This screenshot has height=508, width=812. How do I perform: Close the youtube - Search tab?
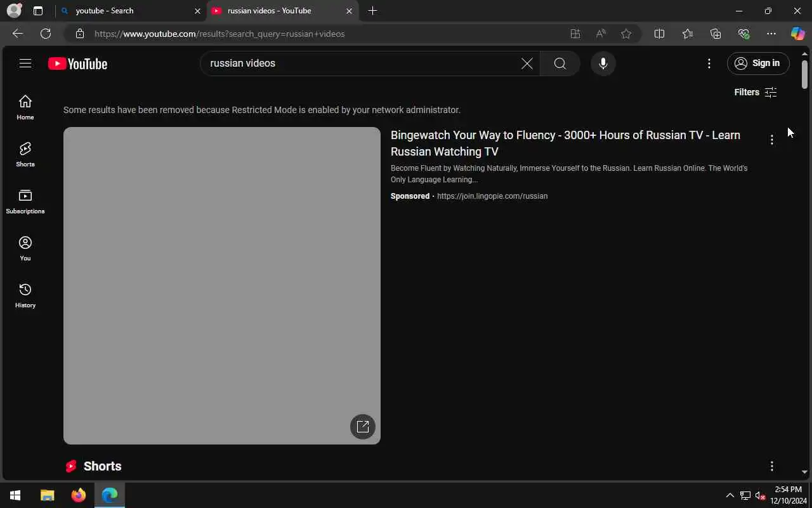pyautogui.click(x=197, y=11)
